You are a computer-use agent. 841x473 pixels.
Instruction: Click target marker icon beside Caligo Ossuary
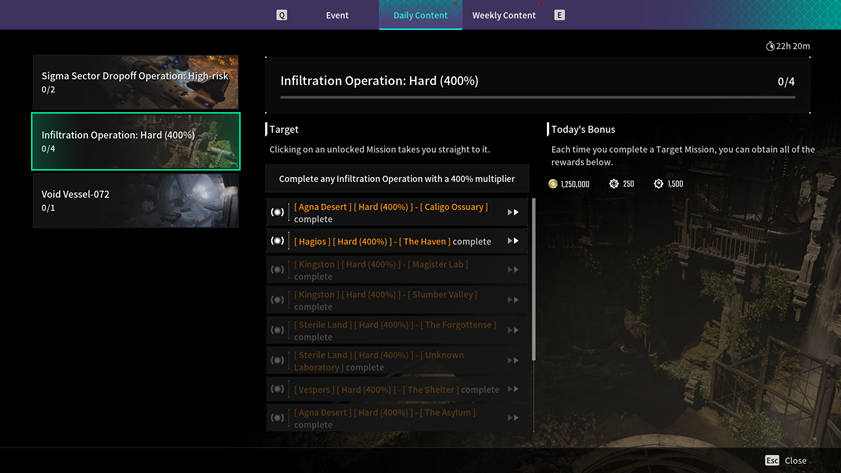(277, 212)
